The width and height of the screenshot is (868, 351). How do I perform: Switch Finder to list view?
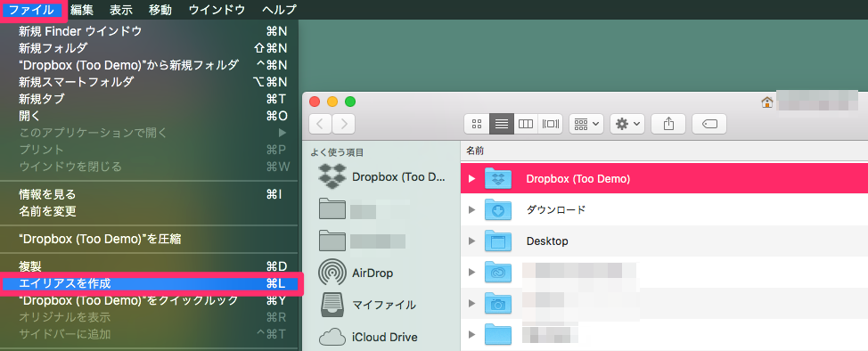click(x=502, y=124)
